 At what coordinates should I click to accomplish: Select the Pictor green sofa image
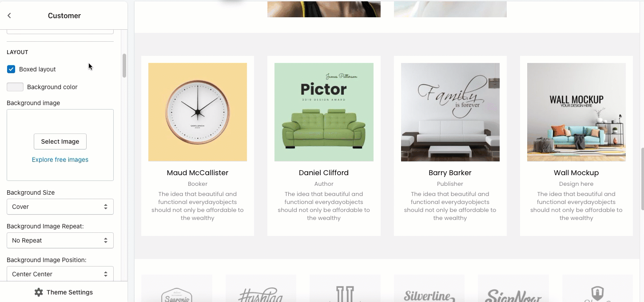324,112
